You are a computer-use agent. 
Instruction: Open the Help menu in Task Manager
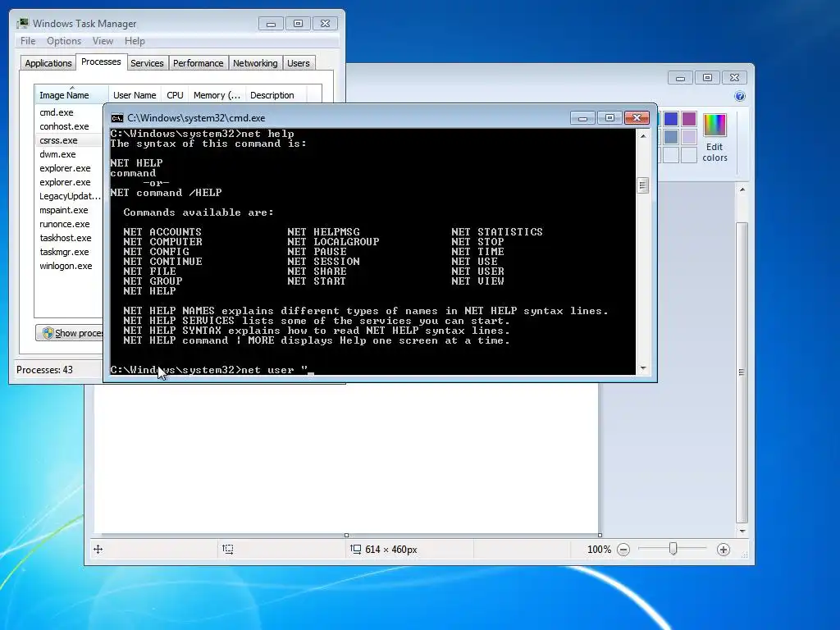(x=135, y=41)
